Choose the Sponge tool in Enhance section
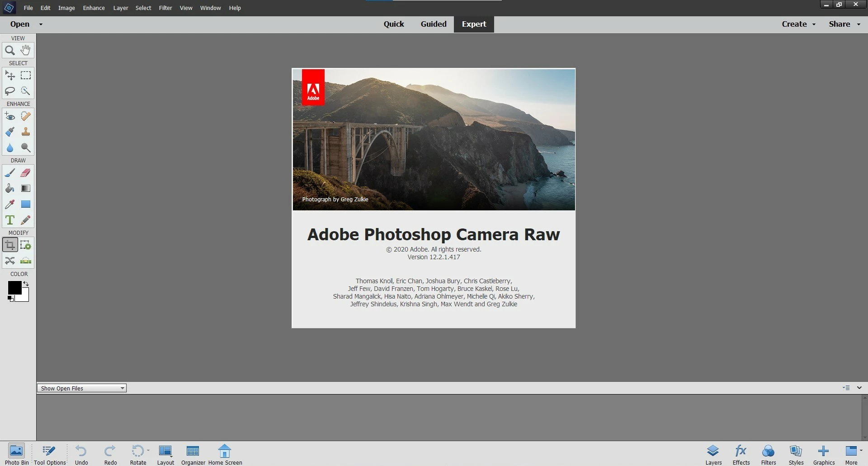Image resolution: width=868 pixels, height=466 pixels. pyautogui.click(x=26, y=147)
